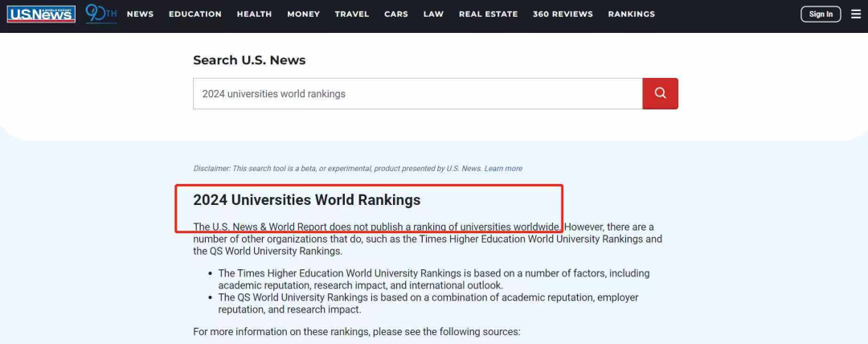This screenshot has width=868, height=344.
Task: Open the hamburger menu icon
Action: coord(855,14)
